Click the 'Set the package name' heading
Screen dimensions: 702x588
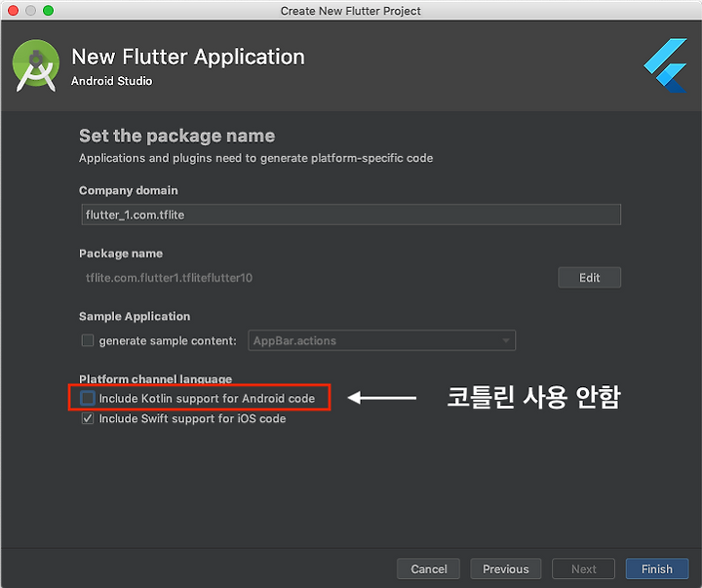[x=176, y=136]
